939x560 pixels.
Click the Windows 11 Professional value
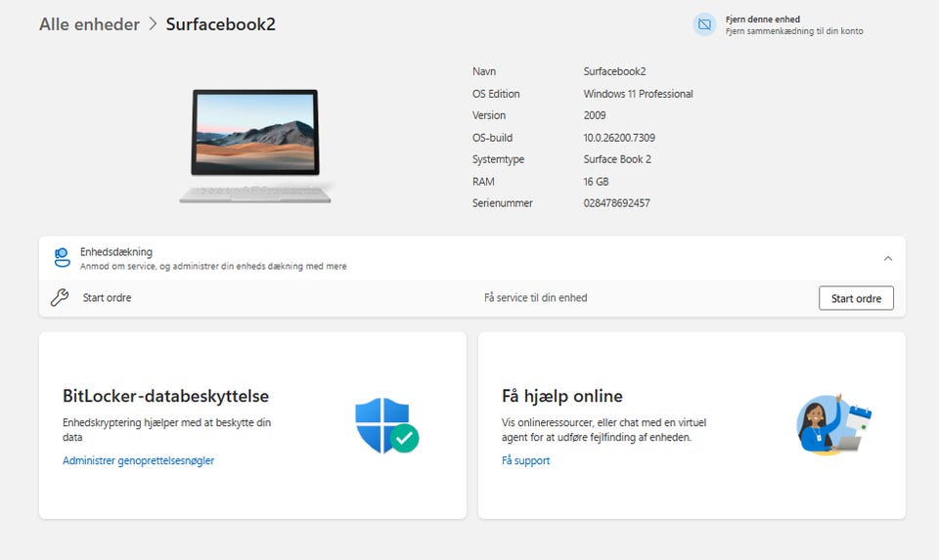click(x=638, y=94)
